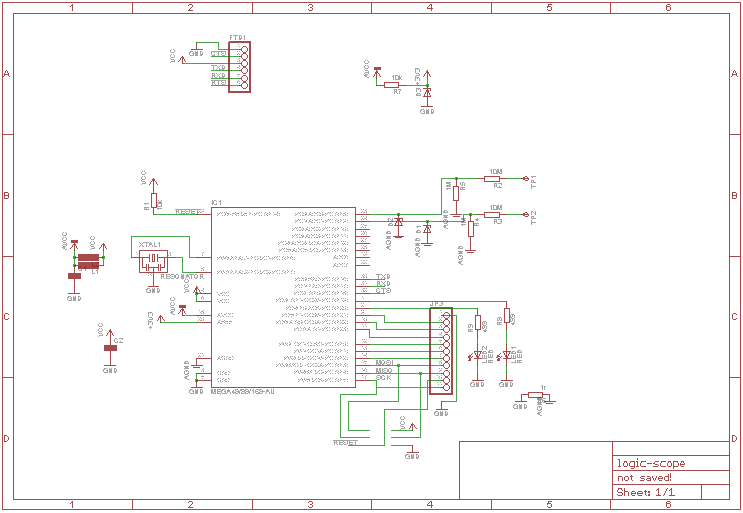The height and width of the screenshot is (513, 743).
Task: Select the LED2 red diode symbol
Action: (x=477, y=355)
